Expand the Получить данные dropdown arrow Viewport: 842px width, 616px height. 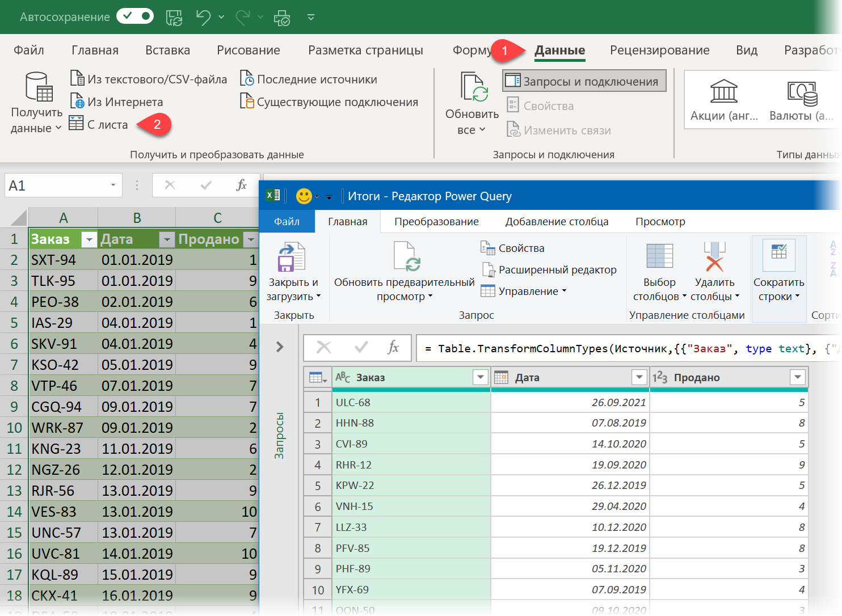pos(58,128)
